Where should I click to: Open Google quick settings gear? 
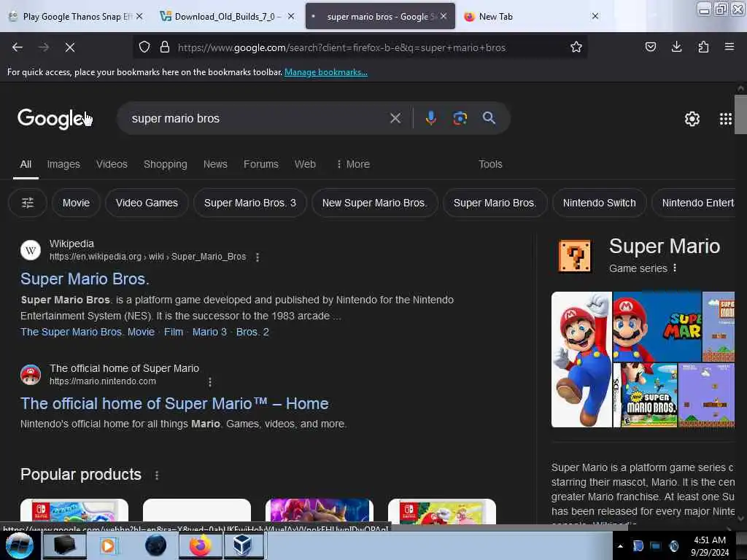(692, 119)
